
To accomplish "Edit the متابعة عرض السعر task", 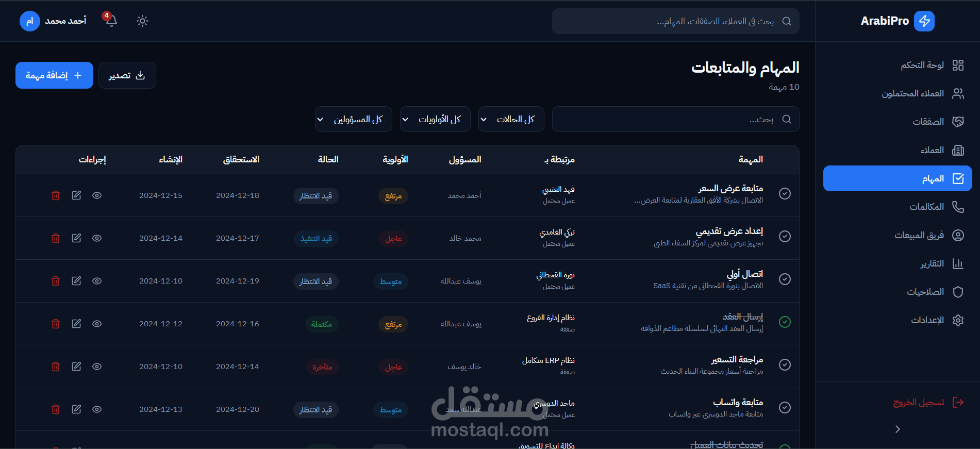I will [76, 195].
